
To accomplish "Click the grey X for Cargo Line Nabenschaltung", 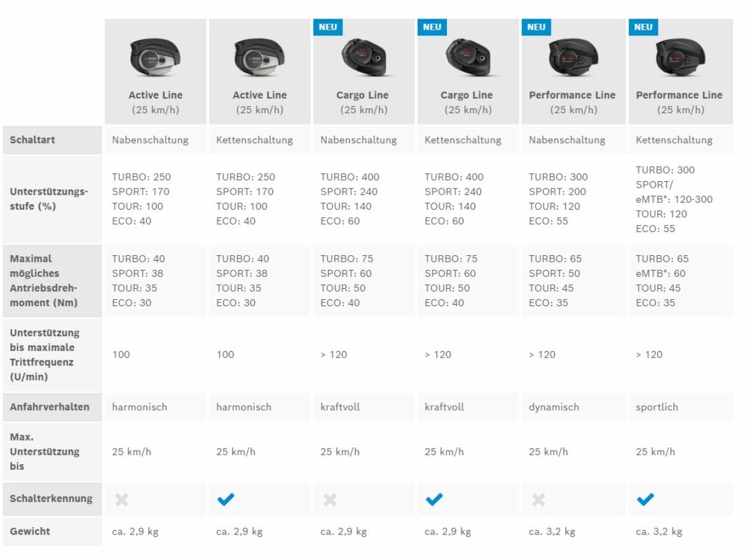I will coord(330,499).
